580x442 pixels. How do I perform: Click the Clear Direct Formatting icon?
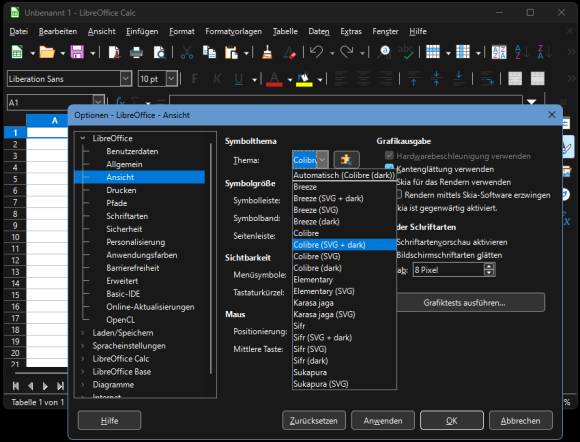290,52
